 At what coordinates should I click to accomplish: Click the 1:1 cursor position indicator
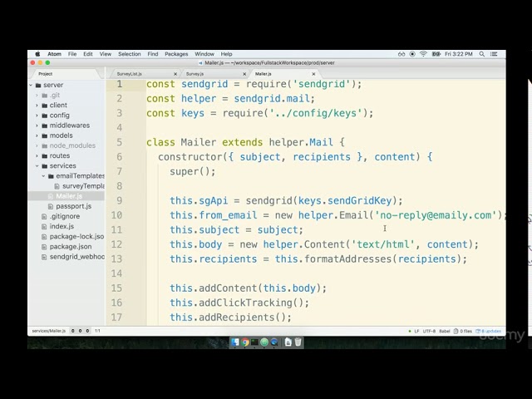coord(97,331)
